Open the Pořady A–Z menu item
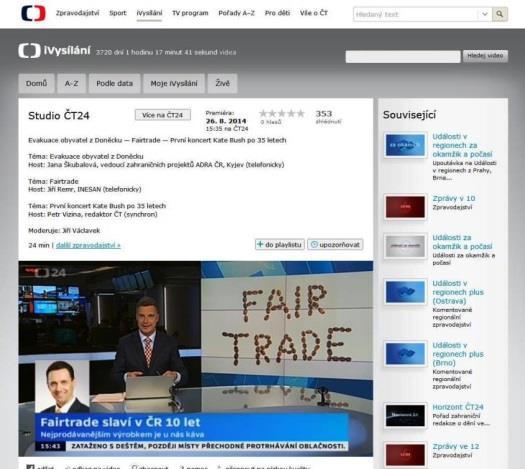This screenshot has width=525, height=469. point(236,13)
